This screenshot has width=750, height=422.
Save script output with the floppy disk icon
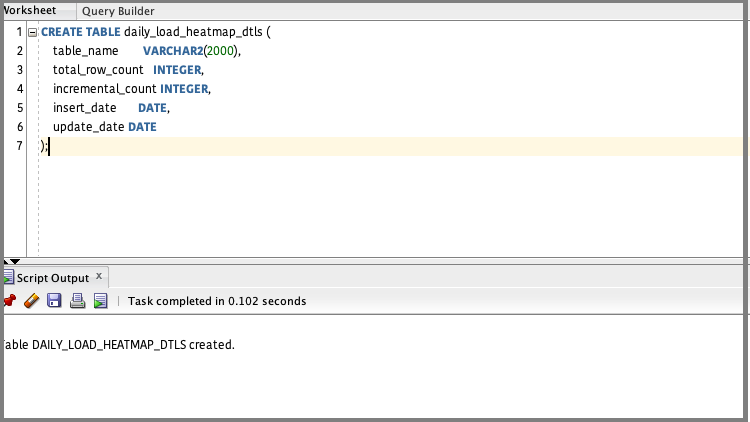(x=54, y=301)
